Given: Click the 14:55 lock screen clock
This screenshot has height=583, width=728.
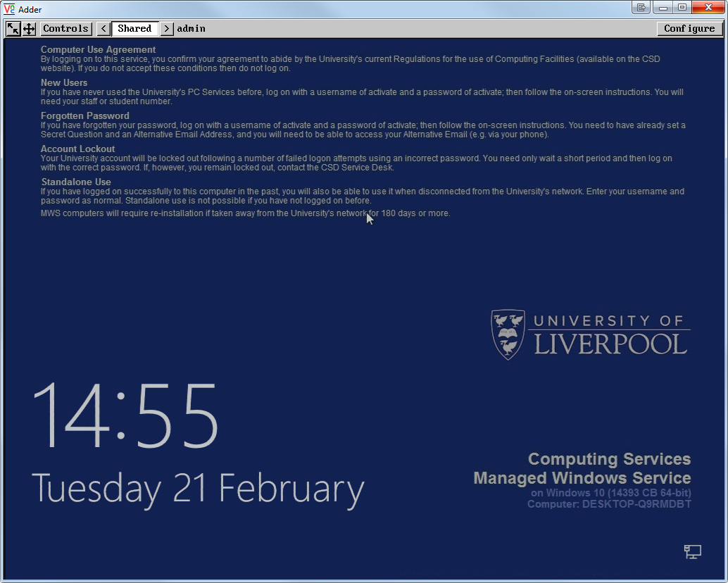Looking at the screenshot, I should tap(125, 415).
